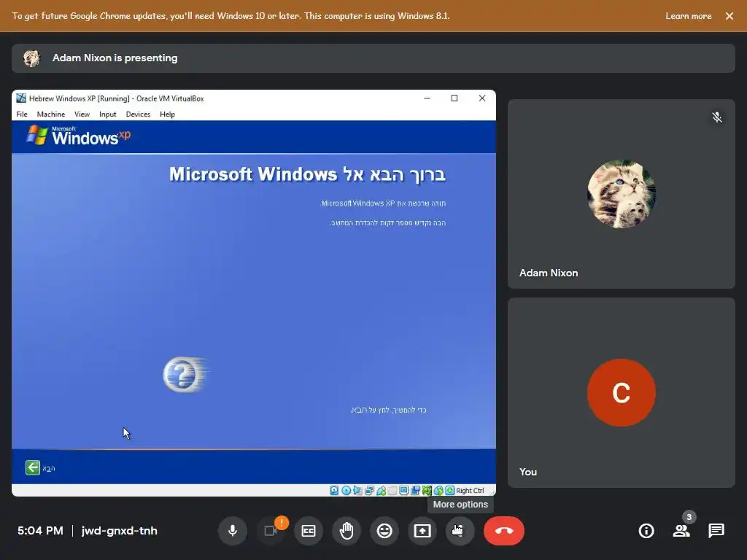Viewport: 747px width, 560px height.
Task: Click Adam Nixon's kitten profile picture
Action: click(622, 194)
